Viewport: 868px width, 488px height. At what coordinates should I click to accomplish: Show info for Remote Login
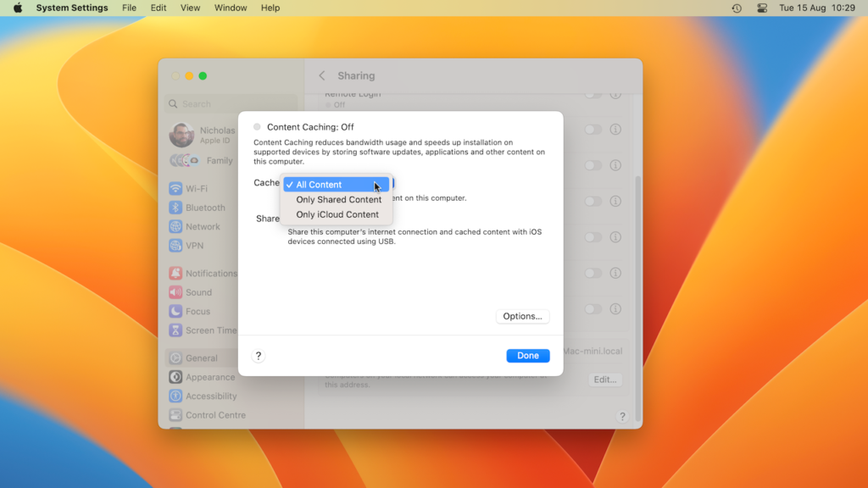[x=616, y=95]
